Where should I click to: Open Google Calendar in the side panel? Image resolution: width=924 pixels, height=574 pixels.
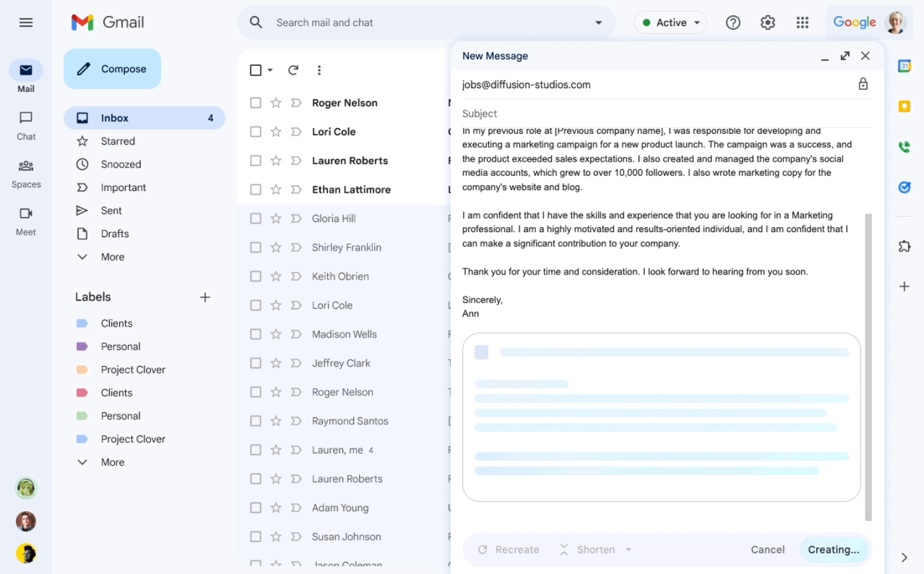[x=905, y=64]
